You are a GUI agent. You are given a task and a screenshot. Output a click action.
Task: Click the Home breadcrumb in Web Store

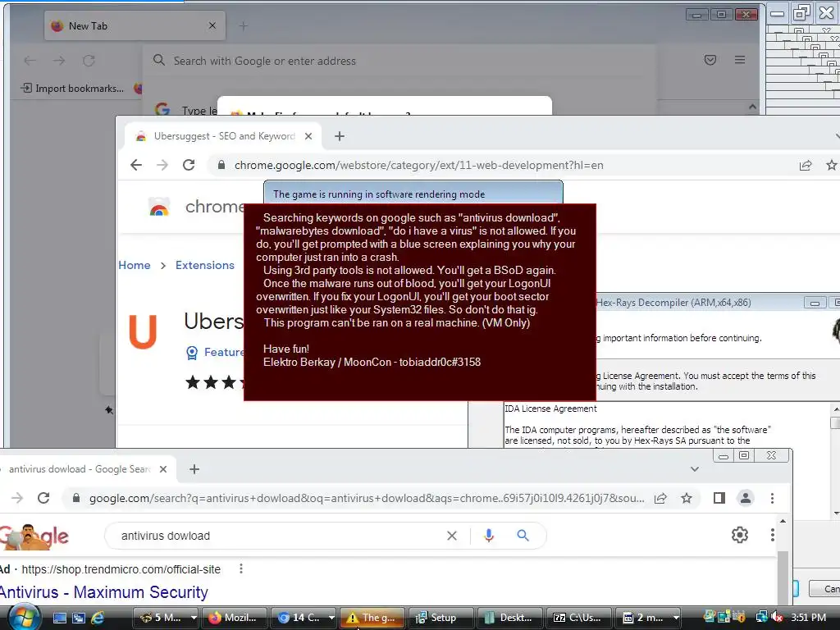pyautogui.click(x=135, y=265)
